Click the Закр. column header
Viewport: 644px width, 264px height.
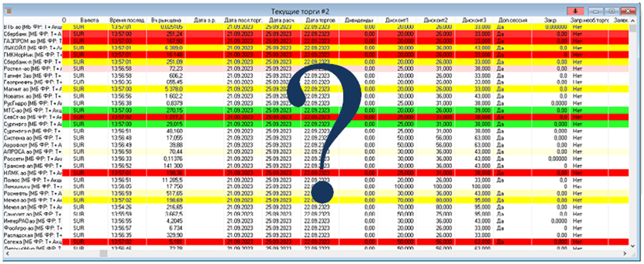click(551, 20)
